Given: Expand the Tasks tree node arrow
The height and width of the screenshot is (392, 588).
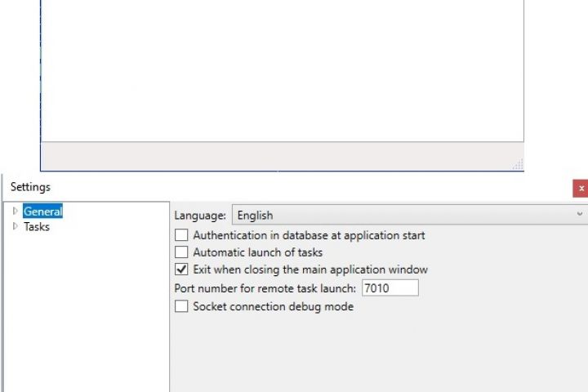Looking at the screenshot, I should (x=16, y=226).
